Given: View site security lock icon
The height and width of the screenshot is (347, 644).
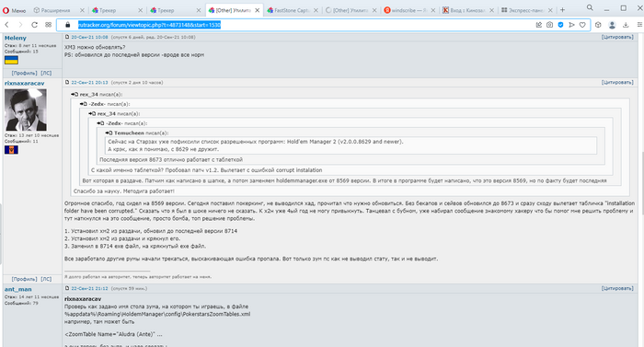Looking at the screenshot, I should (x=68, y=25).
